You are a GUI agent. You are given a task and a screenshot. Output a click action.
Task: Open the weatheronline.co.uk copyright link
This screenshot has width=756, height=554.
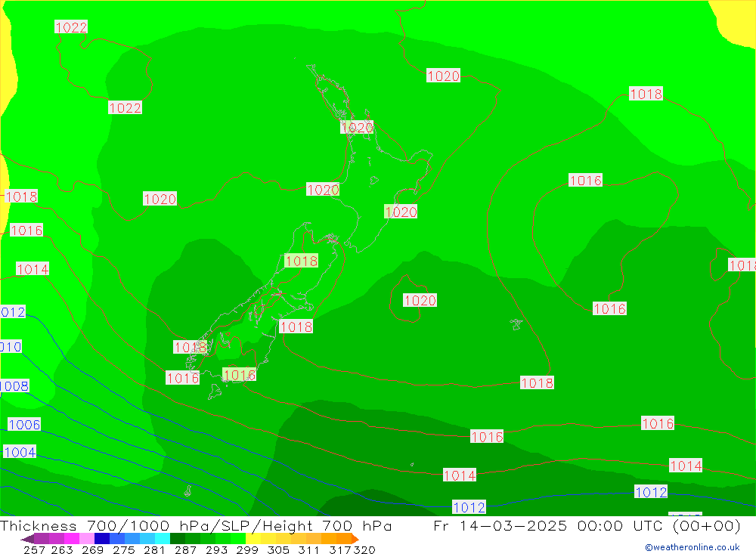coord(692,547)
